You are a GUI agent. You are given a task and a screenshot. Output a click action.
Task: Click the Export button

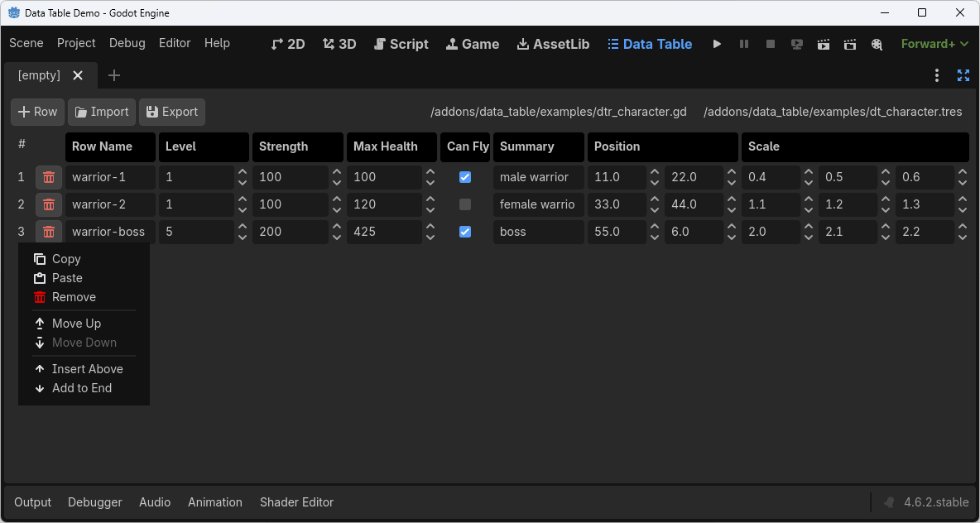[x=172, y=112]
